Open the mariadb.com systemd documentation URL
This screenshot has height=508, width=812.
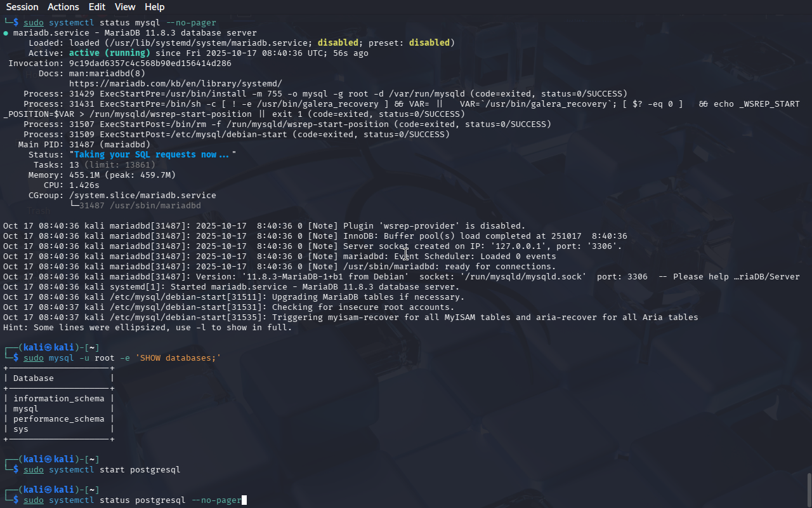click(x=175, y=84)
